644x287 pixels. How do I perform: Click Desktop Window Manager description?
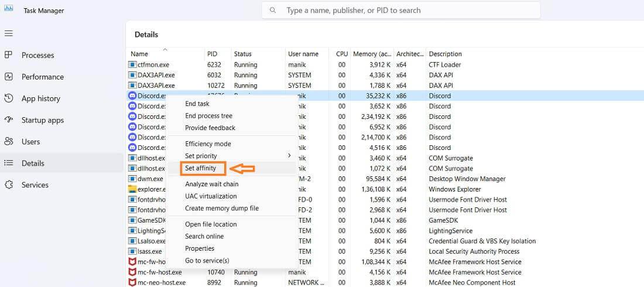point(467,179)
